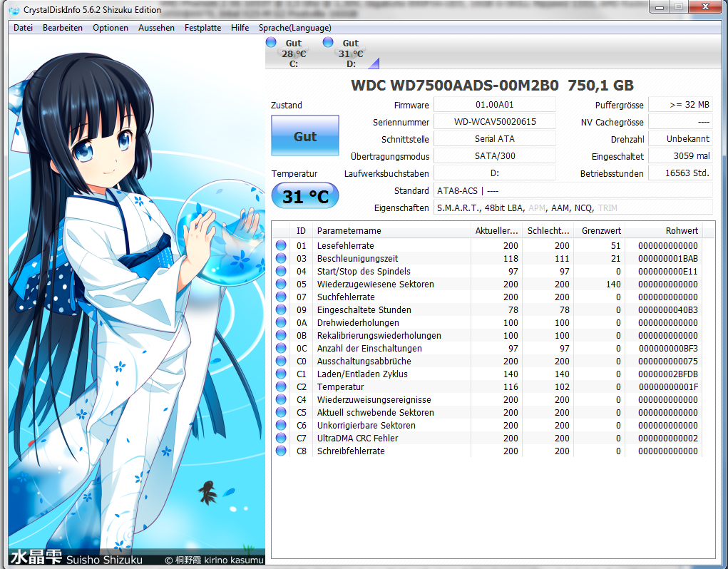Click the status orb for Drehwiederholungen
The image size is (728, 569).
281,322
